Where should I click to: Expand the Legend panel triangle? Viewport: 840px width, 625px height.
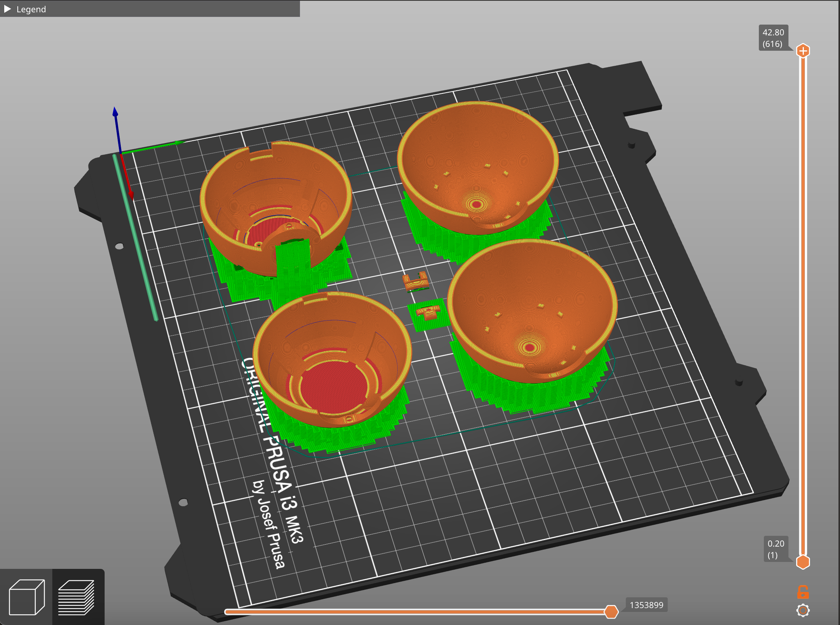pos(7,9)
